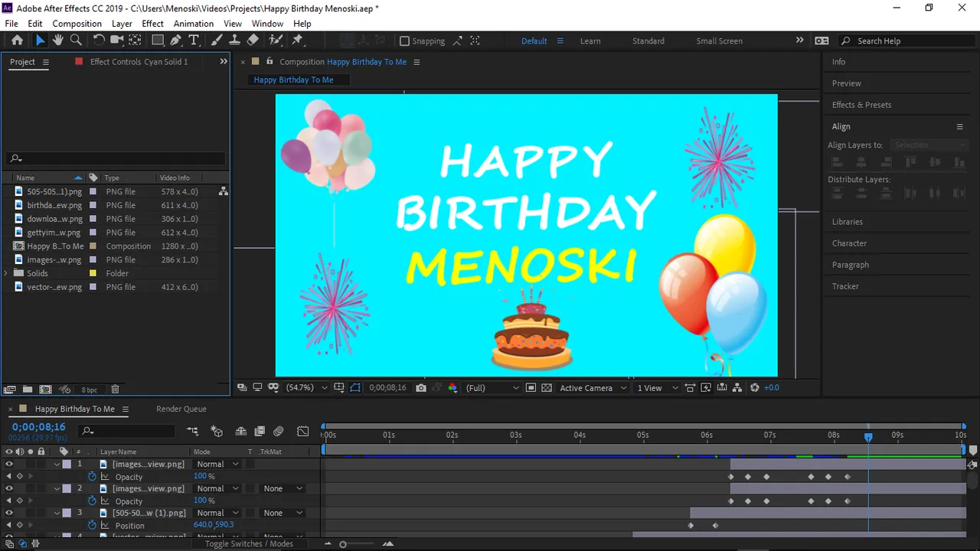Click the Composition Mini-Flowchart icon in timeline
980x551 pixels.
193,432
